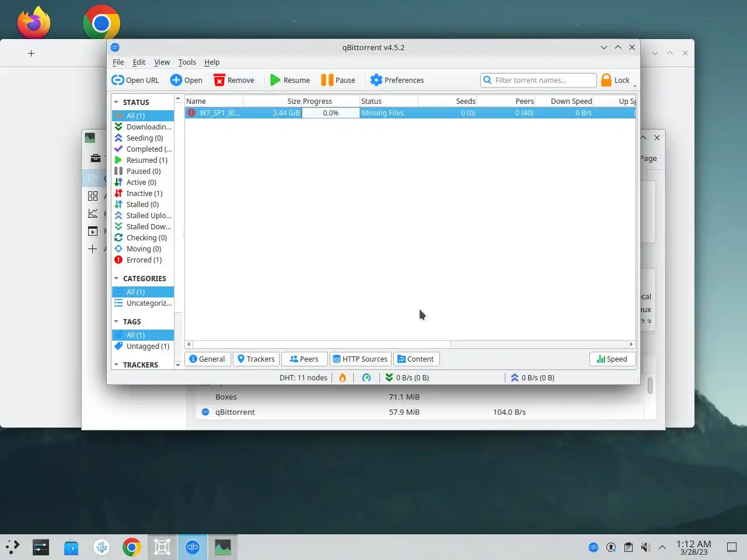747x560 pixels.
Task: Open the Tools menu
Action: click(187, 62)
